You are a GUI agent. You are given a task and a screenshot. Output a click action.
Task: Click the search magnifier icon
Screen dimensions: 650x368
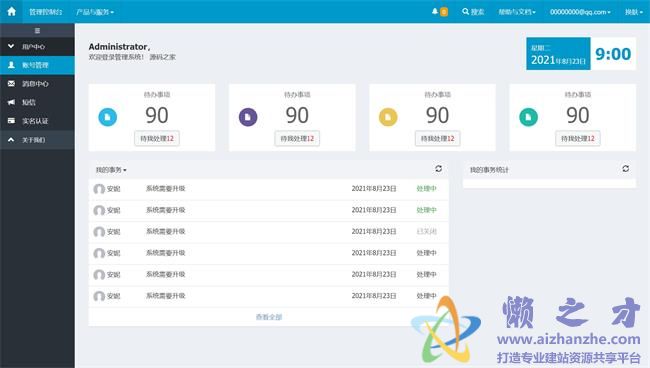[x=466, y=11]
